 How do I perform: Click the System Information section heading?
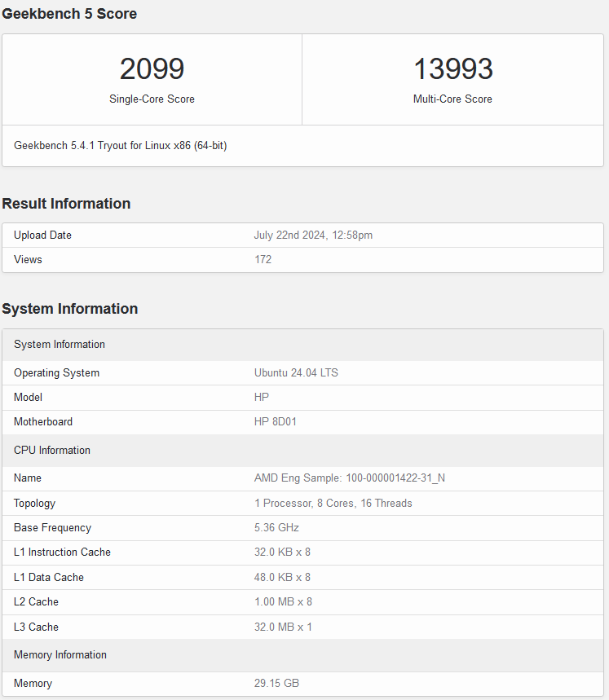coord(69,309)
